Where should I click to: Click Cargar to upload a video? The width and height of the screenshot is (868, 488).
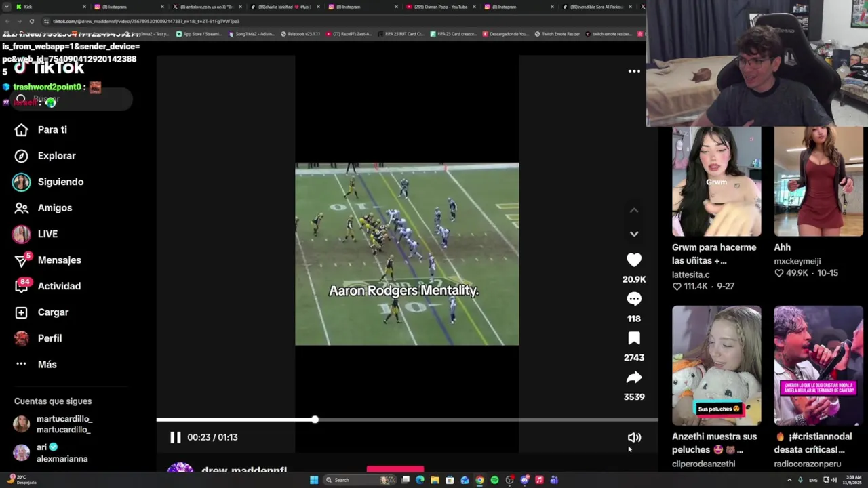click(42, 312)
